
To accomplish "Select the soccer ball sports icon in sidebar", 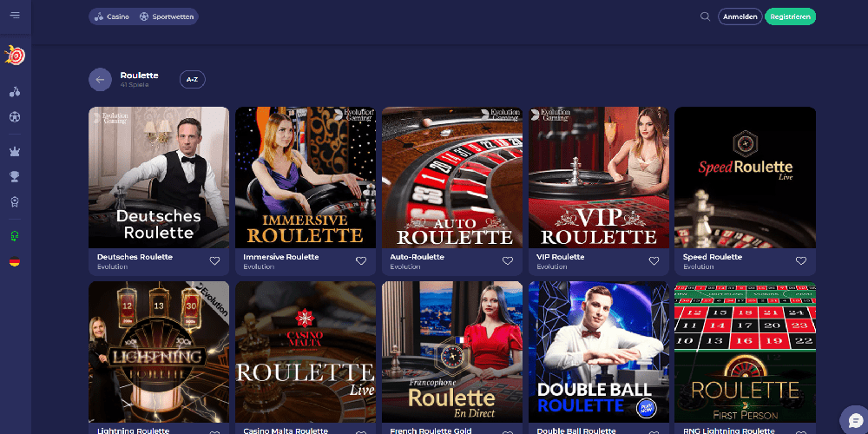I will point(15,117).
